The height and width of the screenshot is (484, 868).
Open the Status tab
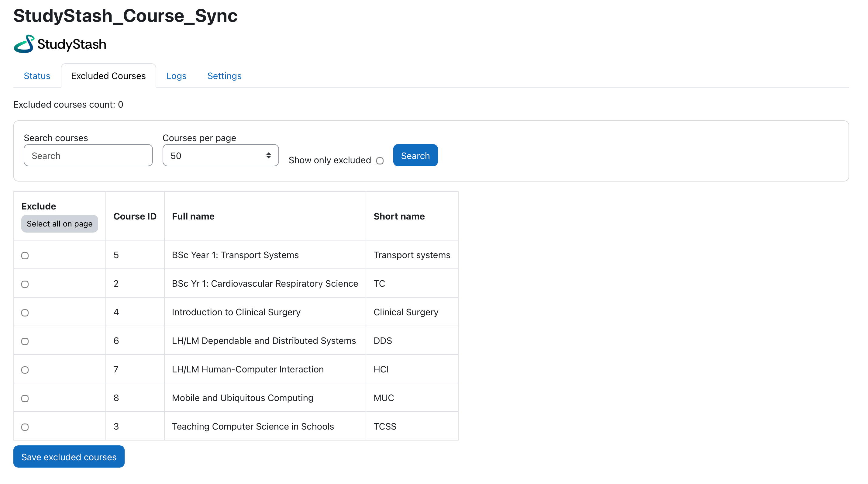pyautogui.click(x=37, y=76)
